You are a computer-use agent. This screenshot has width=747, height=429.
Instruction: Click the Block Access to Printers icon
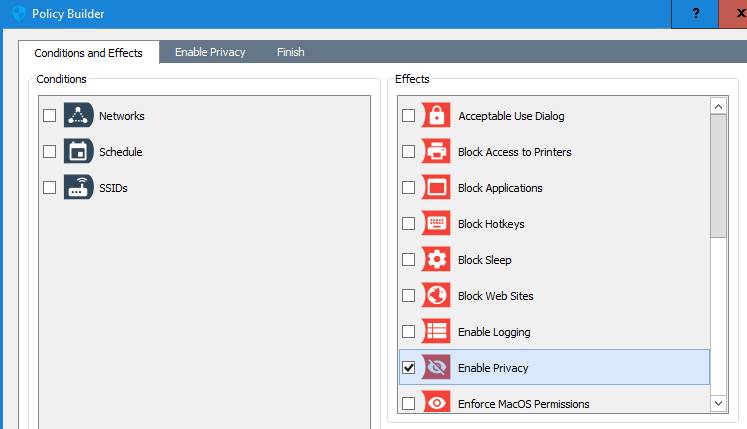click(436, 152)
